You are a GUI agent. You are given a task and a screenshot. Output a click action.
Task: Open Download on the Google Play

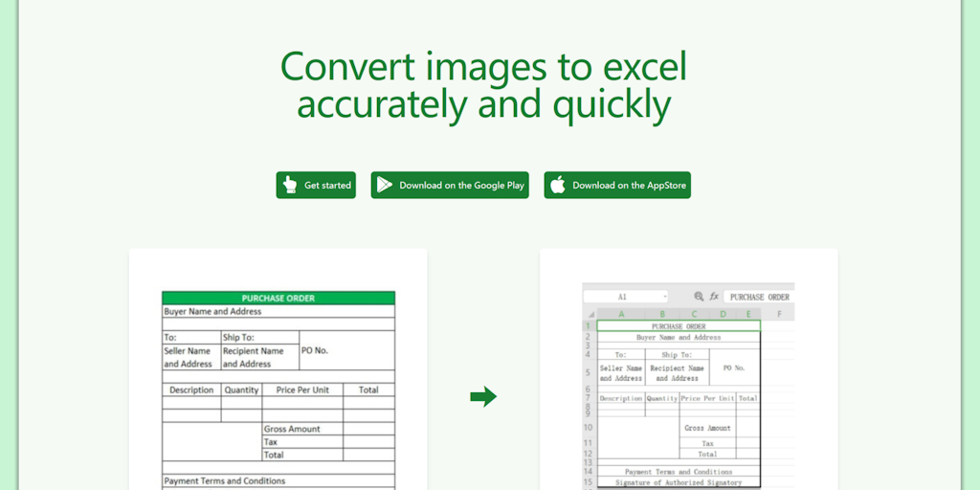click(x=450, y=185)
